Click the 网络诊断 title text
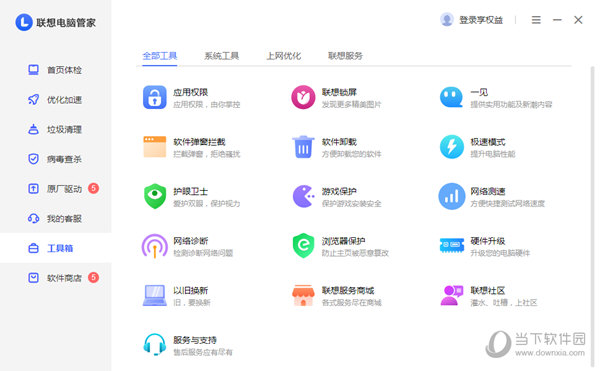 click(x=191, y=241)
